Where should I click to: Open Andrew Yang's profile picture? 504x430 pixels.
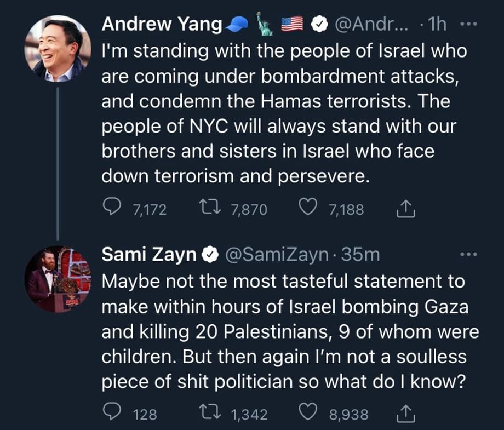click(x=58, y=48)
